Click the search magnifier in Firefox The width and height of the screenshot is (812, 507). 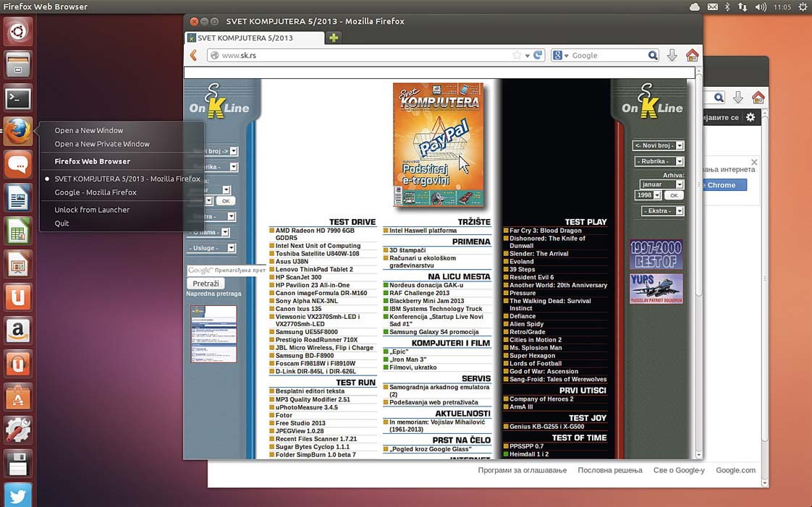coord(653,55)
